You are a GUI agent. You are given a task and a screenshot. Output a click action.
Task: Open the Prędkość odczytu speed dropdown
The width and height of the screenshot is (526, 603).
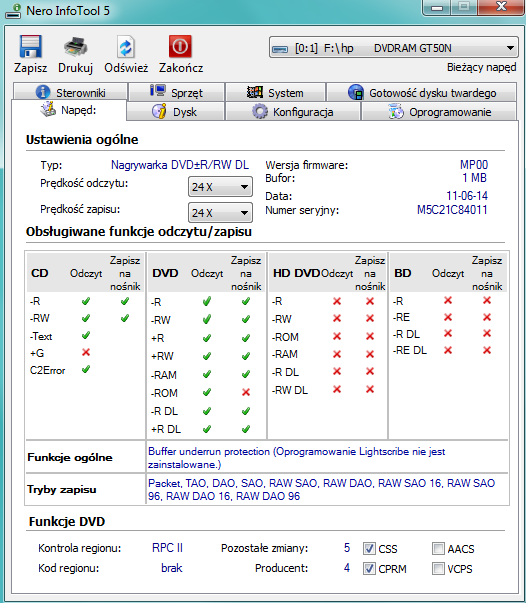coord(220,187)
